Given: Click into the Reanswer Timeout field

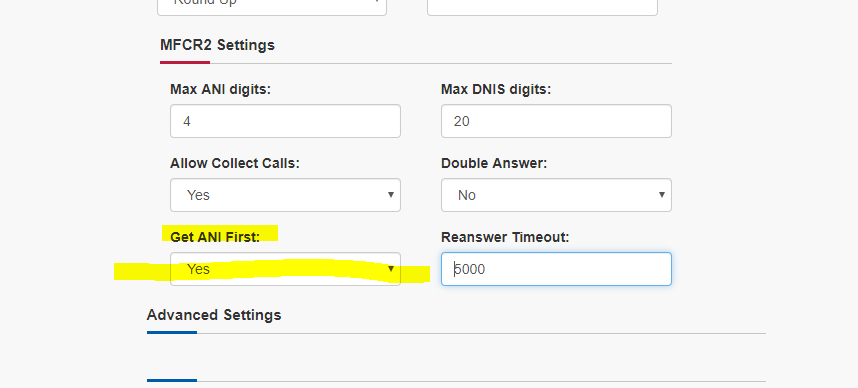Looking at the screenshot, I should point(556,269).
